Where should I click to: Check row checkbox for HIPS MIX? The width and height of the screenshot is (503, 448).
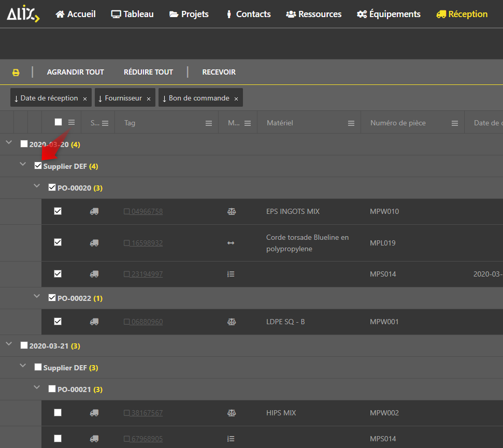[x=58, y=412]
